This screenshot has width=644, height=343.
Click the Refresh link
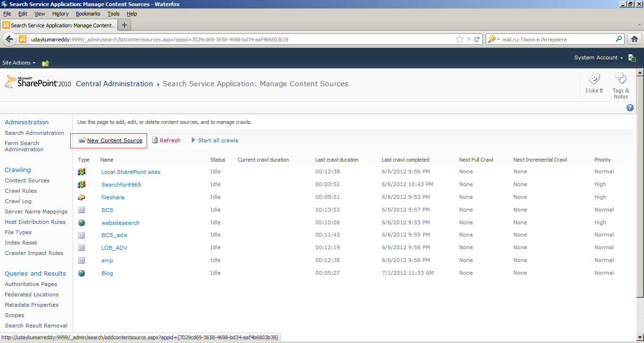(x=170, y=140)
